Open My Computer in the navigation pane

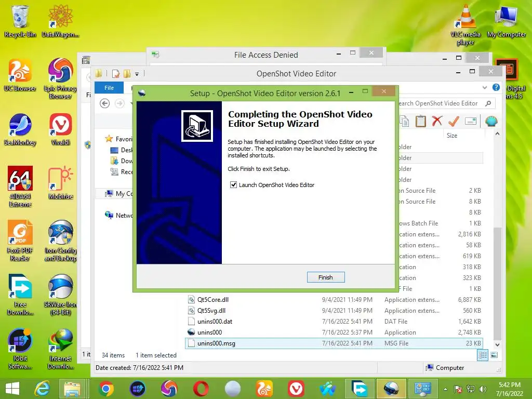[119, 193]
